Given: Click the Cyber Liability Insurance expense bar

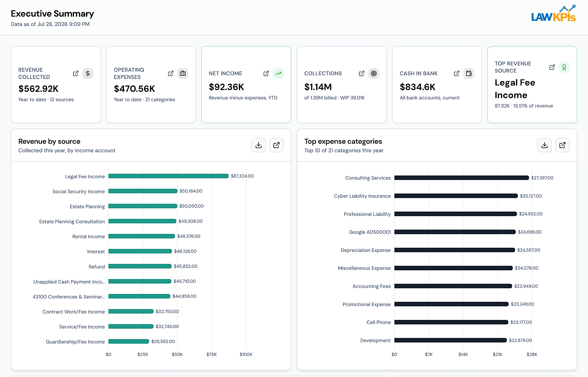Looking at the screenshot, I should [456, 196].
